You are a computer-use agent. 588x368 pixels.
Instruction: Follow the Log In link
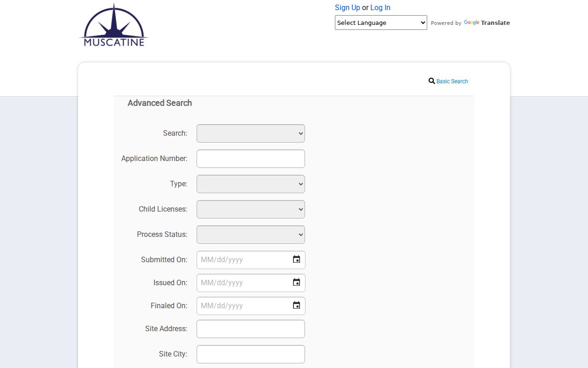click(x=380, y=7)
